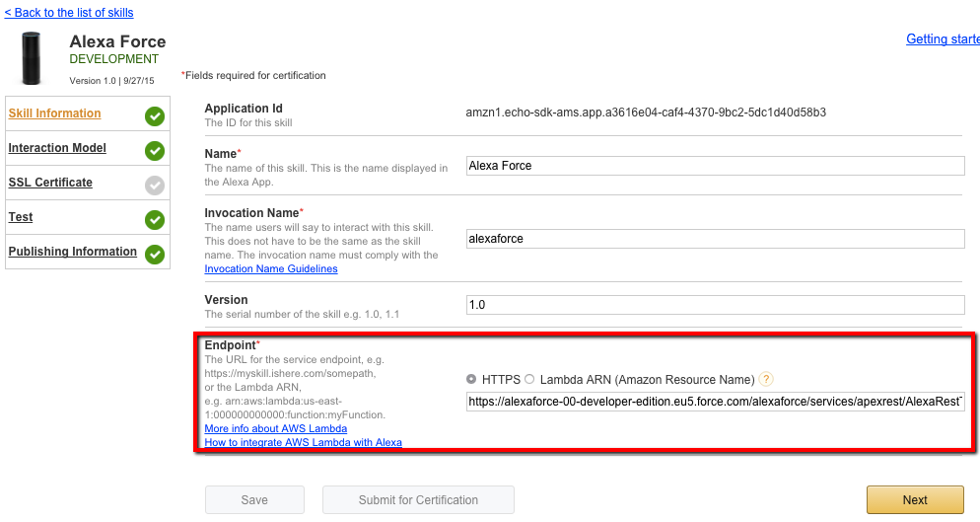Click the yellow Next button

coord(915,500)
